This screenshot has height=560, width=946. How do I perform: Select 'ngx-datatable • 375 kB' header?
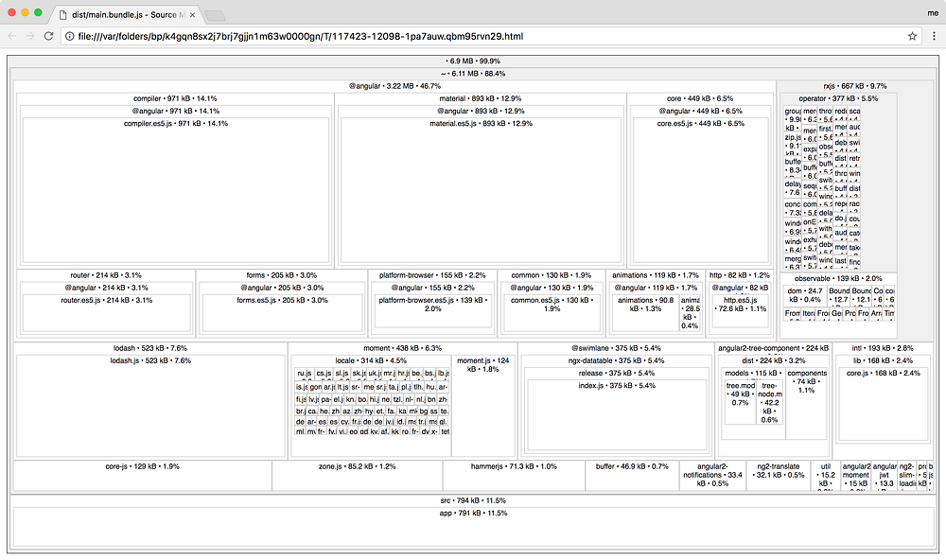[616, 360]
